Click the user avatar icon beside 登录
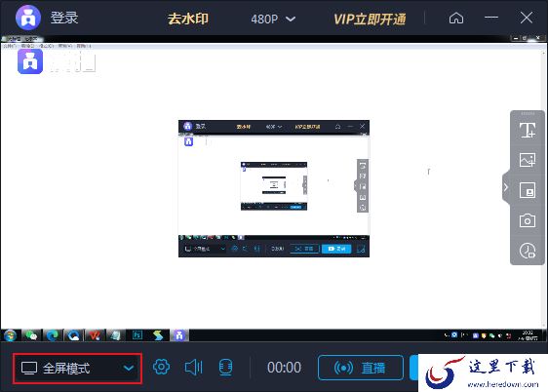 pyautogui.click(x=28, y=18)
